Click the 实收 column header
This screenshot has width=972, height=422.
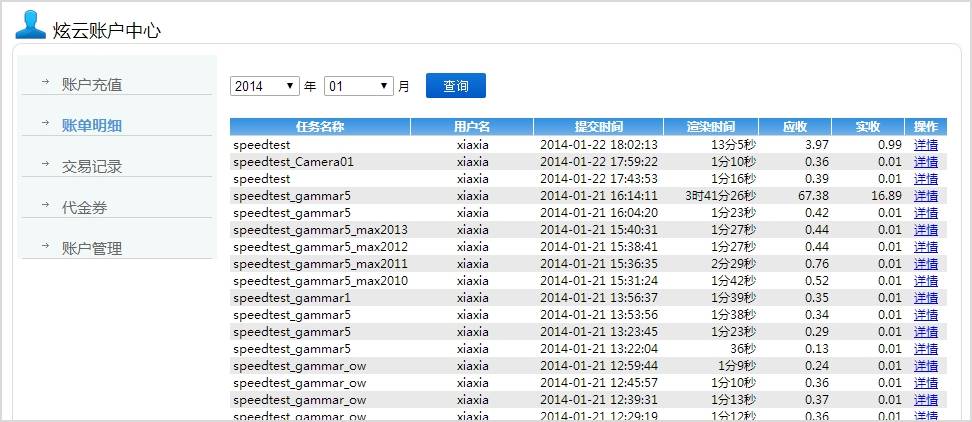[x=868, y=127]
